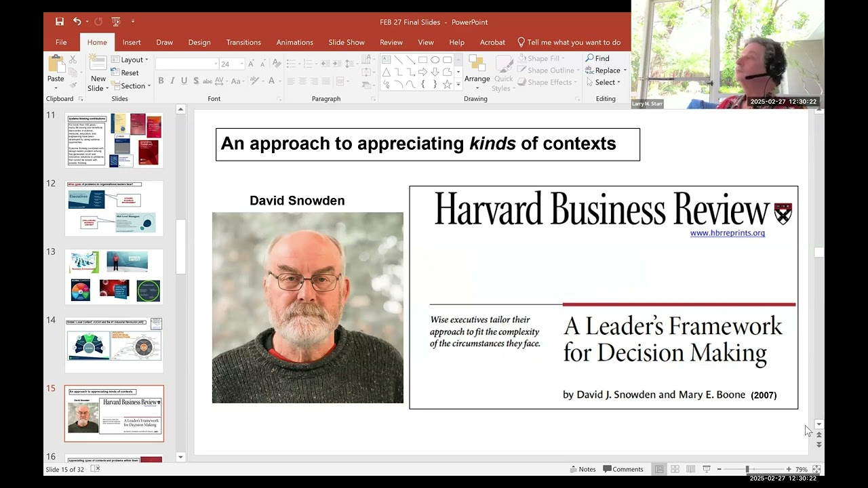Open the Slide Show tab
868x488 pixels.
347,42
